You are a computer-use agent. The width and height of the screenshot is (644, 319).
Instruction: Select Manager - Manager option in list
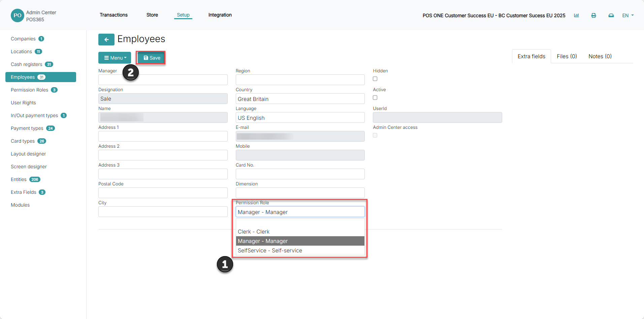tap(300, 241)
